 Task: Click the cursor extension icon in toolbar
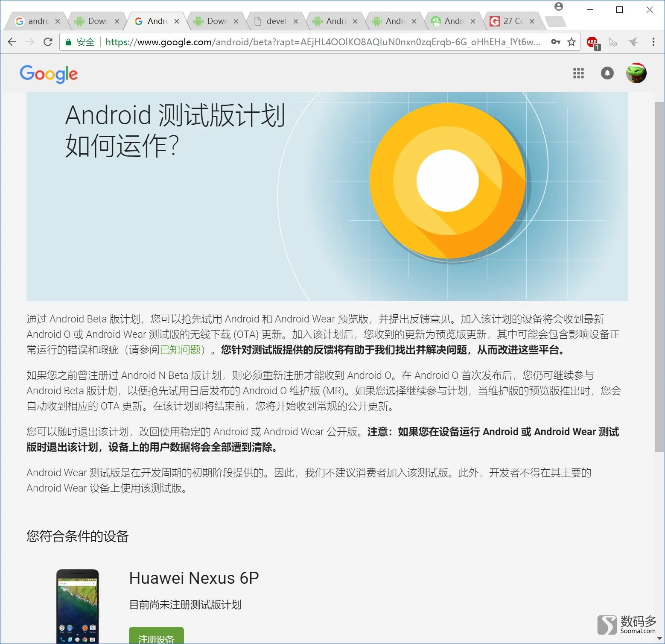[x=613, y=42]
